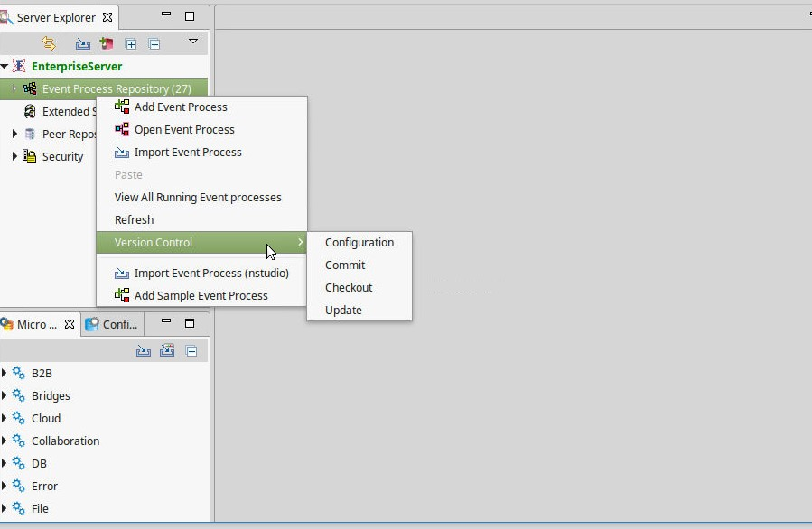Expand the Bridges category
The width and height of the screenshot is (812, 529).
tap(5, 395)
